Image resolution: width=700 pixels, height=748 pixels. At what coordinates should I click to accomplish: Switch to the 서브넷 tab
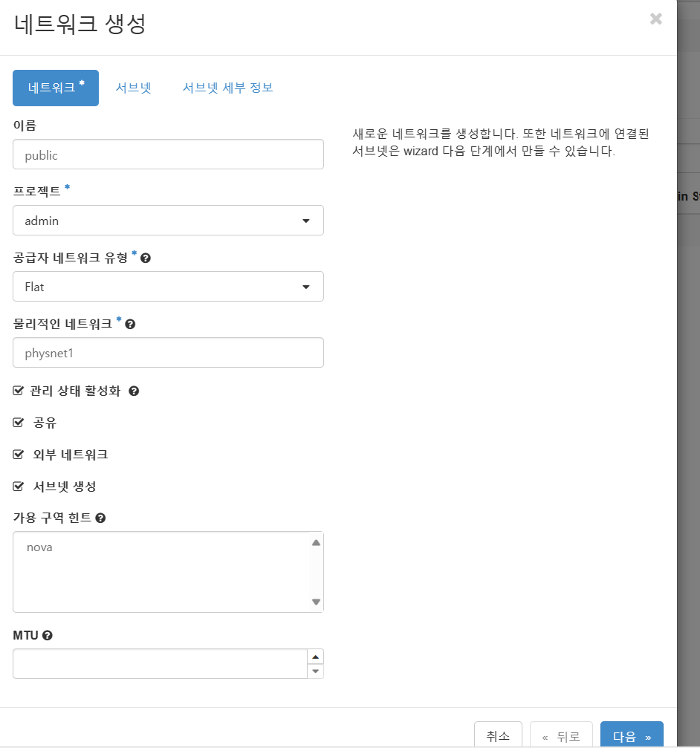tap(134, 88)
